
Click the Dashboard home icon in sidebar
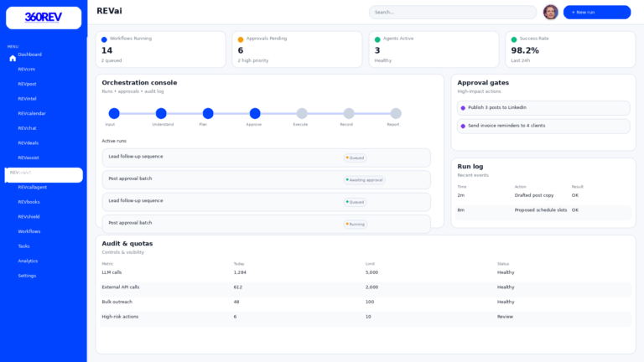13,59
